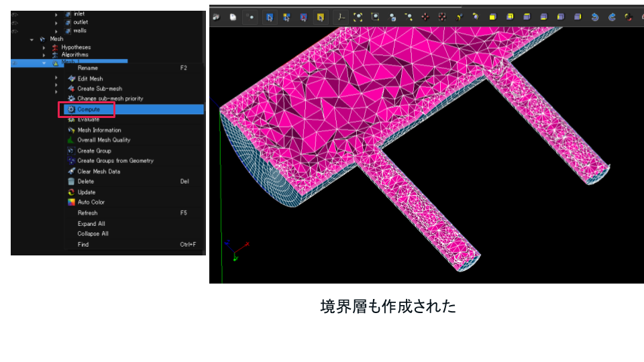Click Fit All icon in viewer toolbar

click(x=359, y=17)
